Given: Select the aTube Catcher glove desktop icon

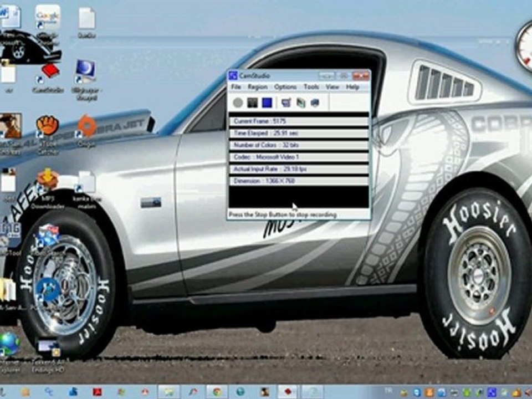Looking at the screenshot, I should tap(48, 134).
